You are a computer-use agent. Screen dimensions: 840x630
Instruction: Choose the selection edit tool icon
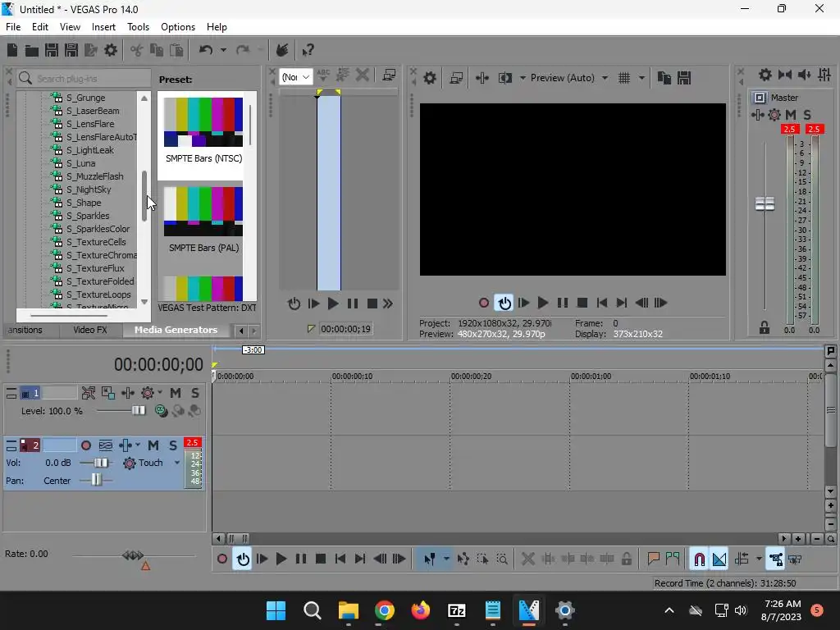(x=482, y=559)
